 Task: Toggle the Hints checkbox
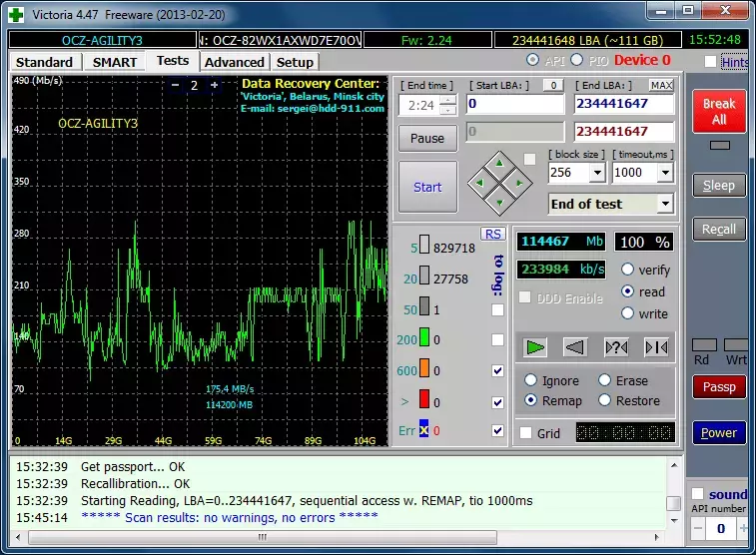(x=710, y=61)
